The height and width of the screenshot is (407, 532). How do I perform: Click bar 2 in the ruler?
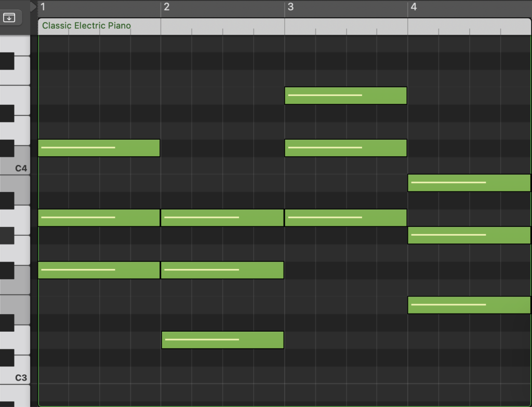click(x=167, y=7)
